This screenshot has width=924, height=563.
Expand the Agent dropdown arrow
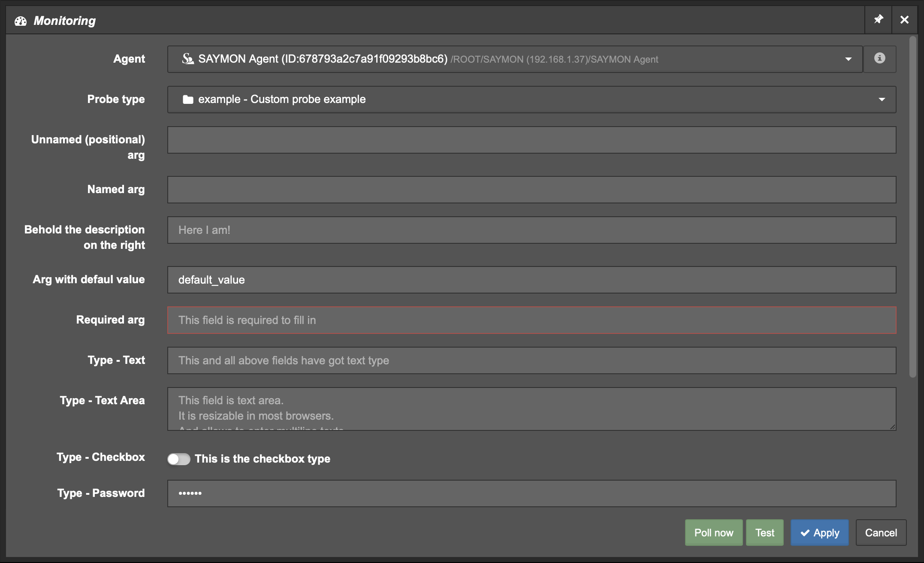[848, 59]
